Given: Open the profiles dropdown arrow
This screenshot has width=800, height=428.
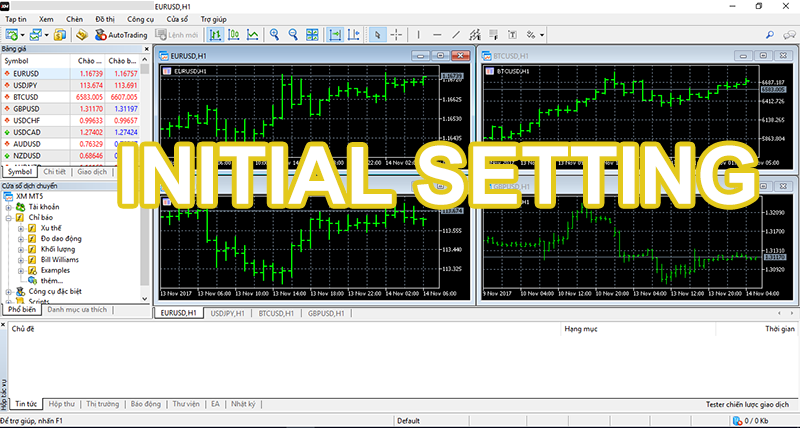Looking at the screenshot, I should coord(46,35).
